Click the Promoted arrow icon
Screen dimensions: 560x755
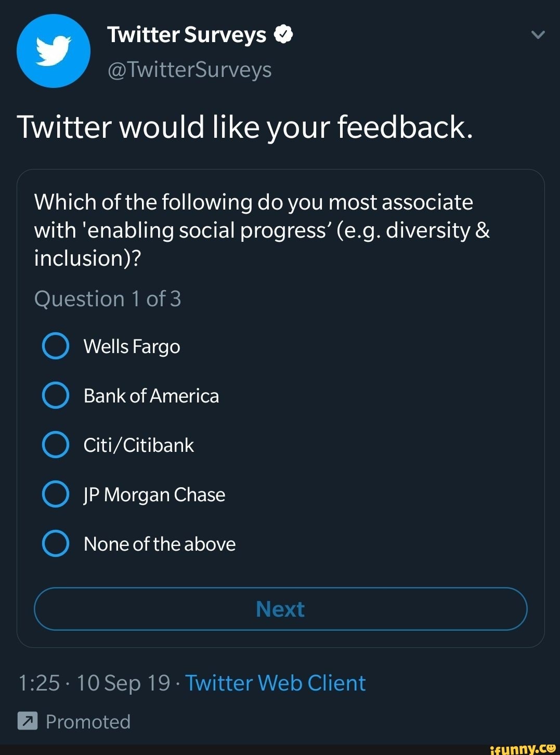(x=27, y=721)
